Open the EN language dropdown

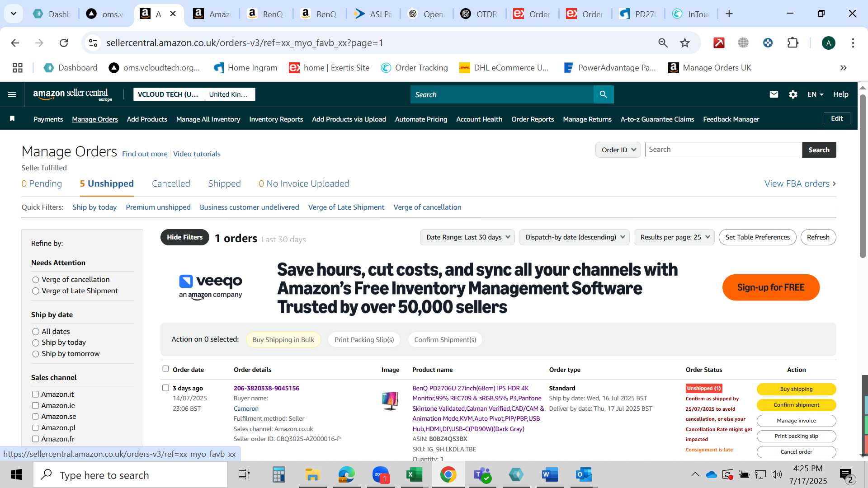(815, 94)
